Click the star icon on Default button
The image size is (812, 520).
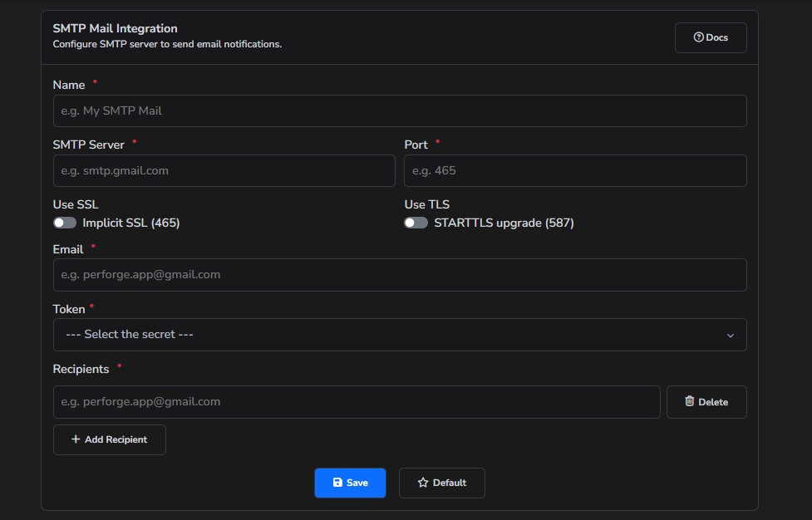[x=423, y=483]
